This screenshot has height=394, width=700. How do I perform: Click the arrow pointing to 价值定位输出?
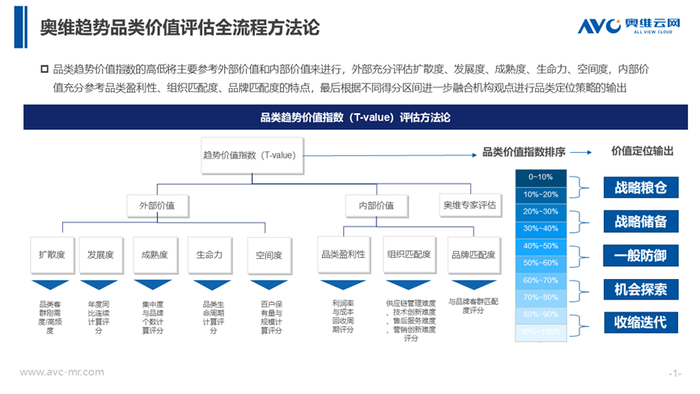point(581,153)
